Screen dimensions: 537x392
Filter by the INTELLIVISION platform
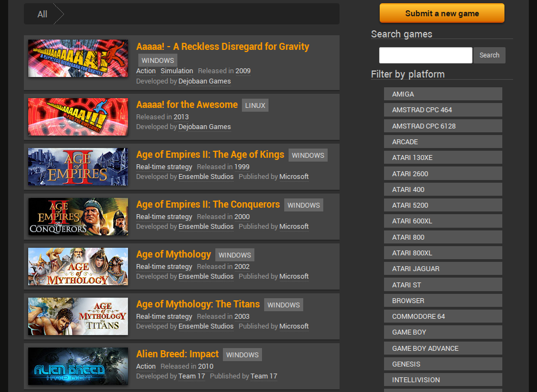[443, 380]
